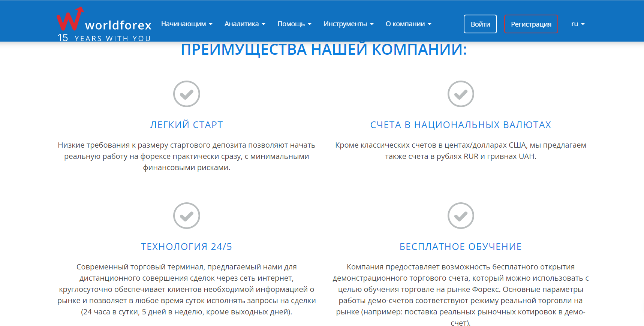Click the Технология 24/5 heading
The image size is (644, 326).
(x=186, y=247)
